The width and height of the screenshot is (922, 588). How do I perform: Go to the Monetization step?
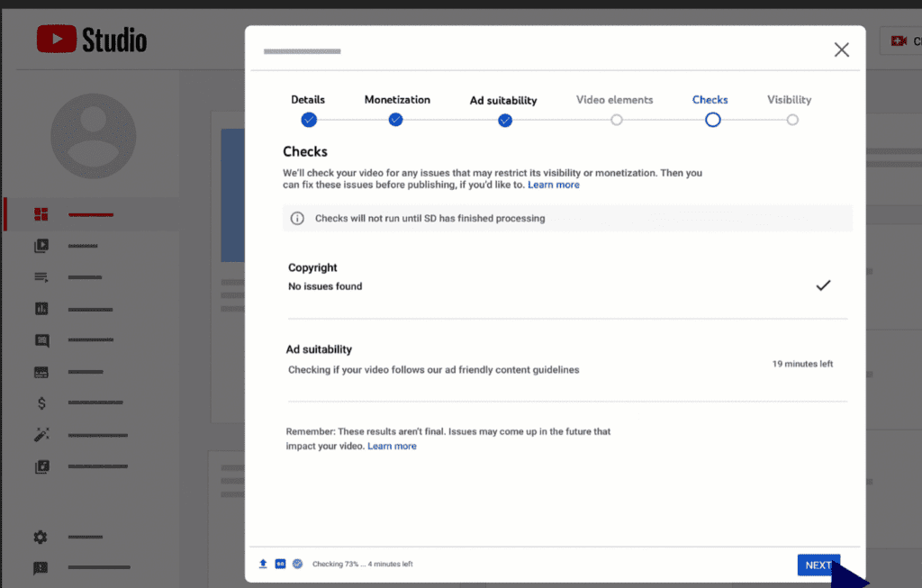[397, 100]
